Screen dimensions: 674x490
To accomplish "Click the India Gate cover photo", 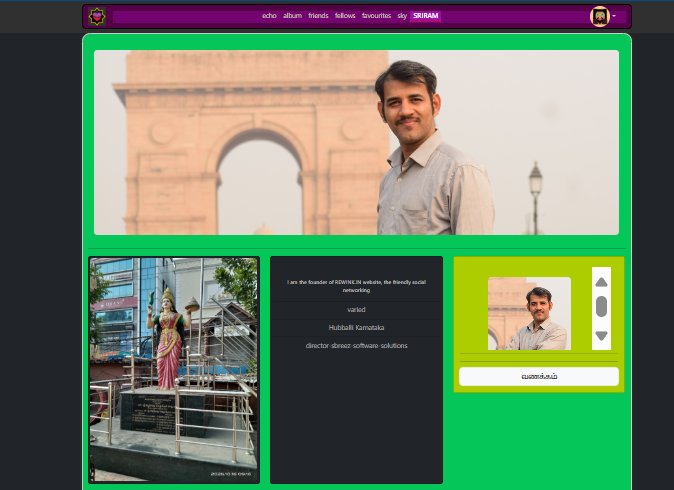I will click(356, 142).
